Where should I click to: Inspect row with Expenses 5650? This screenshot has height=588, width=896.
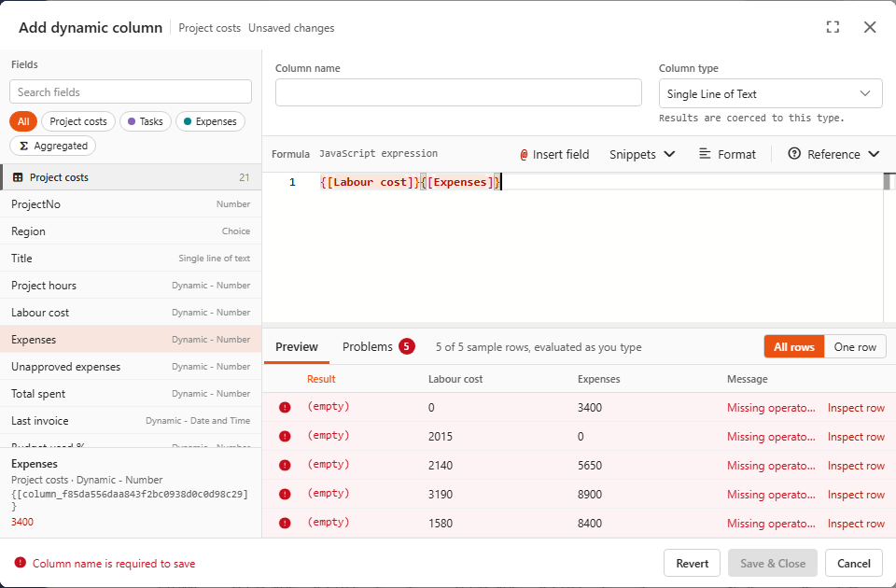point(856,465)
